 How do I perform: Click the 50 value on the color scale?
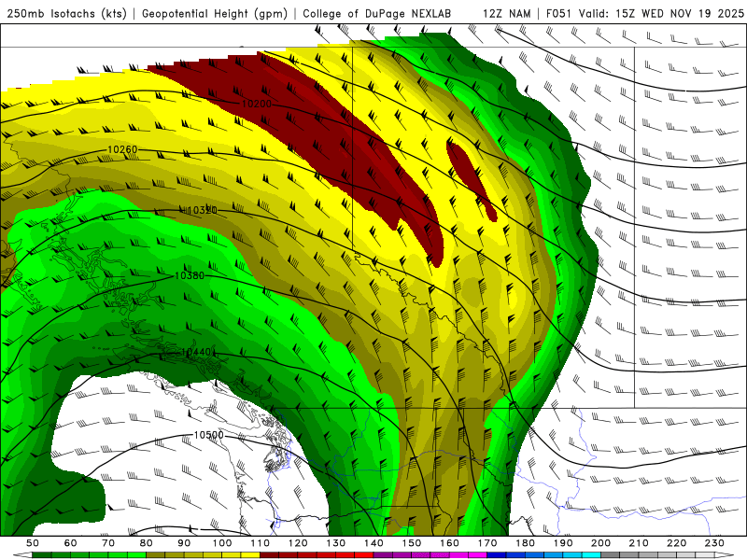click(x=32, y=543)
